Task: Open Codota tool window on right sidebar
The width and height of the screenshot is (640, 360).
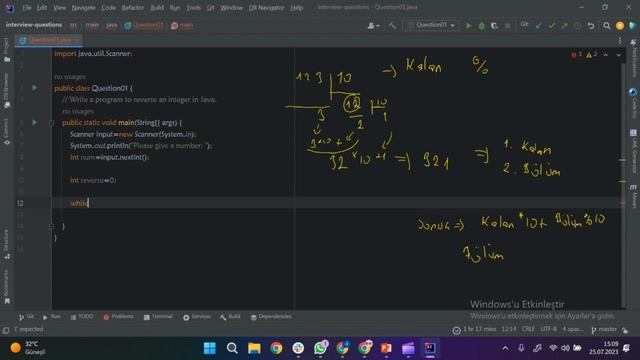Action: coord(633,103)
